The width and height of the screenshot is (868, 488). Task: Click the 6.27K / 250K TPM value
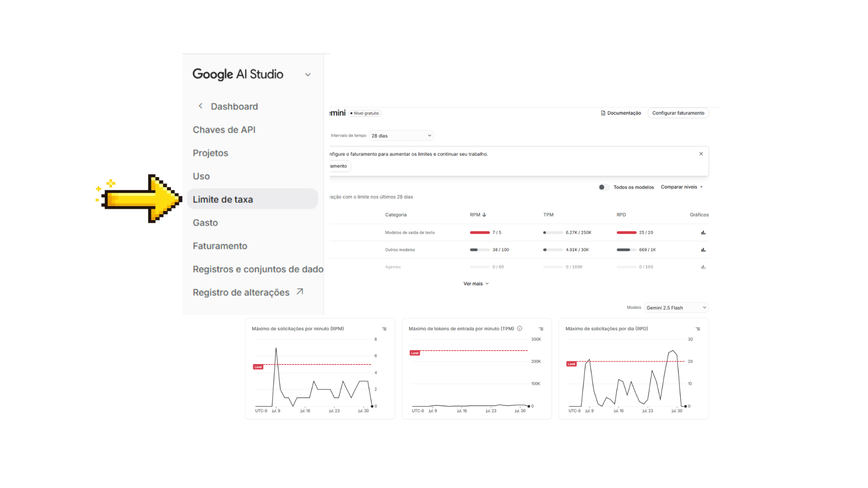[x=578, y=233]
